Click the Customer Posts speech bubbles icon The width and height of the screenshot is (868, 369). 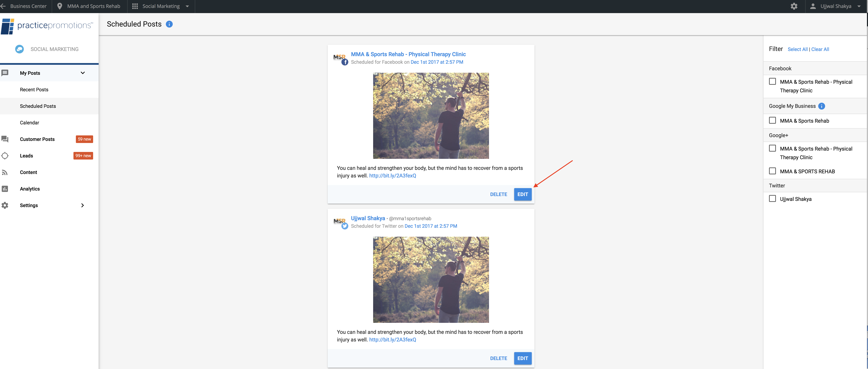[x=5, y=139]
